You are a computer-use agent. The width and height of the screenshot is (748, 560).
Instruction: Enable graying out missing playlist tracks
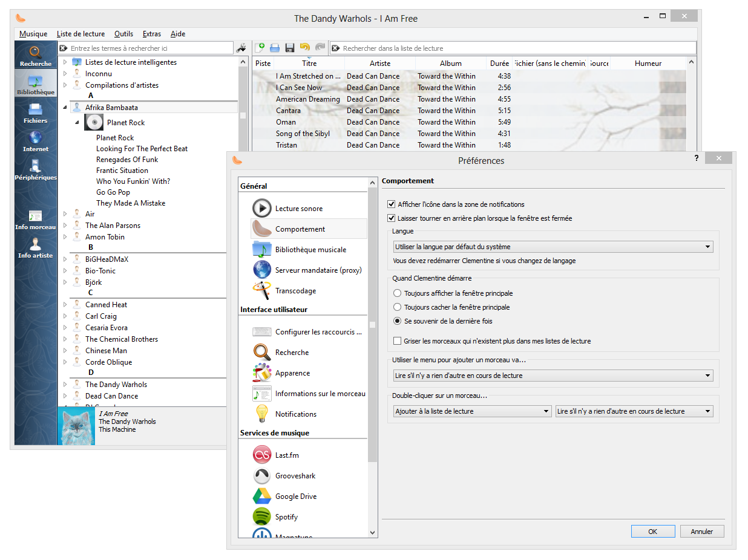click(398, 341)
